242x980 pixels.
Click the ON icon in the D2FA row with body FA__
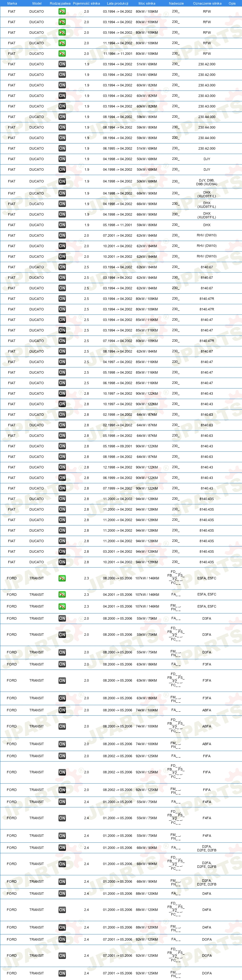coord(62,848)
